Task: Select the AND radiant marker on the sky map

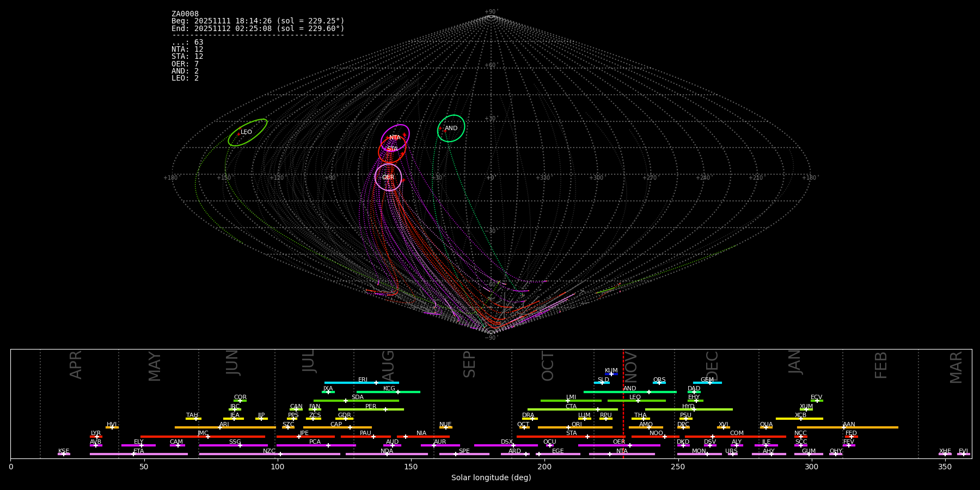Action: click(451, 128)
